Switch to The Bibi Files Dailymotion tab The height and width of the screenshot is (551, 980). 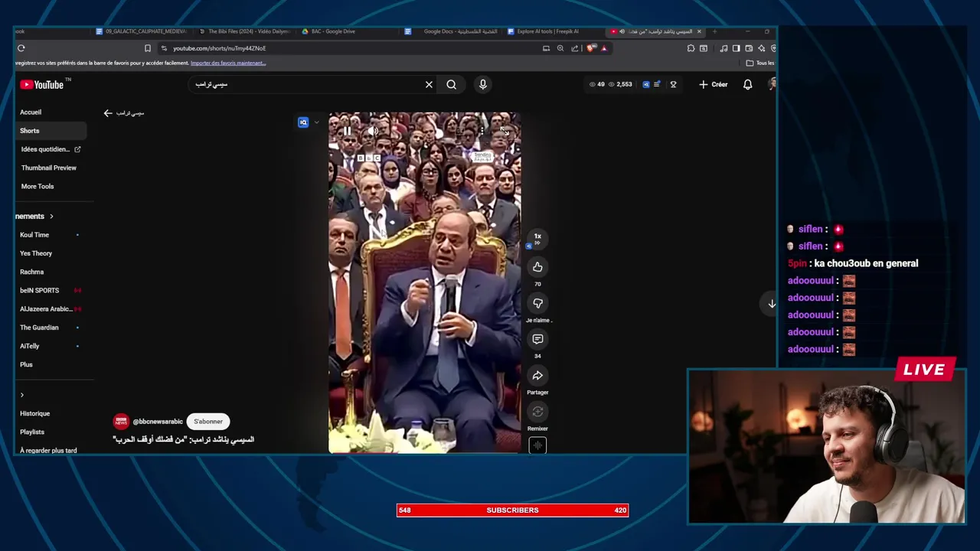tap(245, 31)
